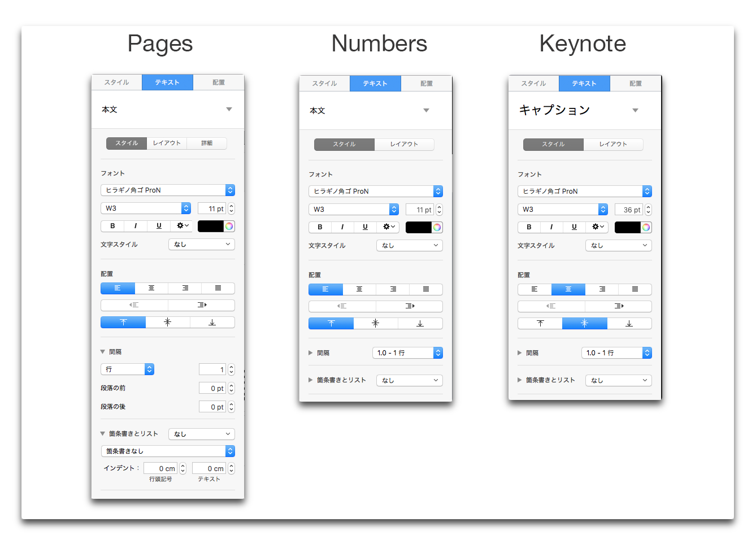Align text to top in Keynote panel

pos(540,323)
